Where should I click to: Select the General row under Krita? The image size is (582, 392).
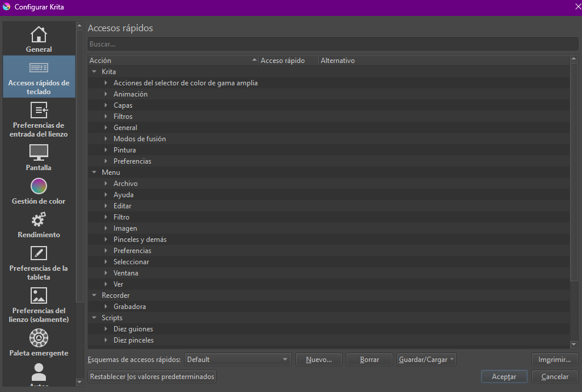(329, 127)
